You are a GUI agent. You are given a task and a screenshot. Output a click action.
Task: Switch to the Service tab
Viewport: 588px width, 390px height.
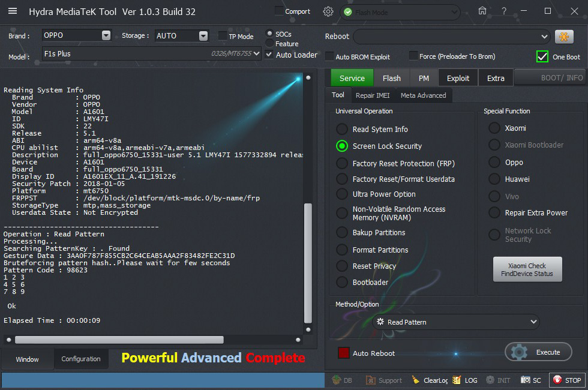(x=352, y=78)
